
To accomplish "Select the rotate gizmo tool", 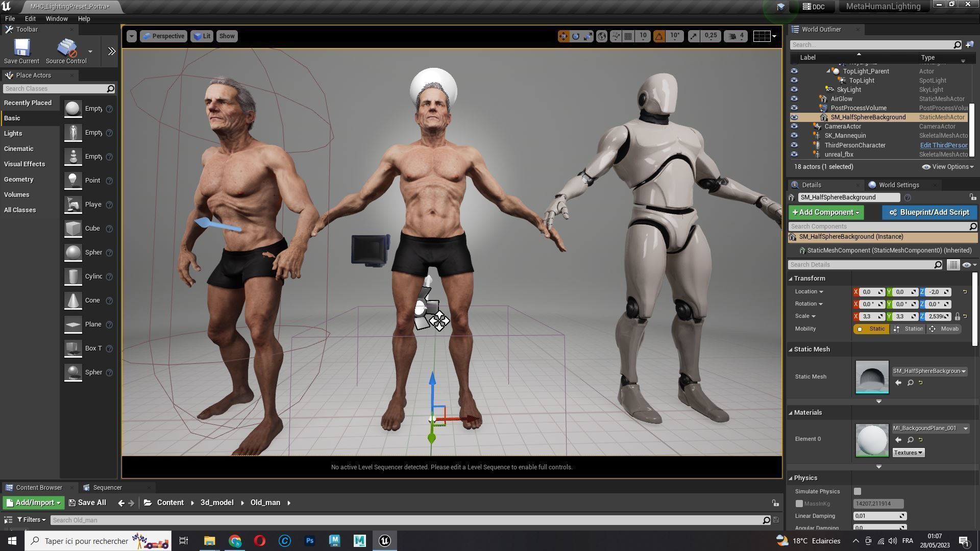I will click(x=576, y=36).
